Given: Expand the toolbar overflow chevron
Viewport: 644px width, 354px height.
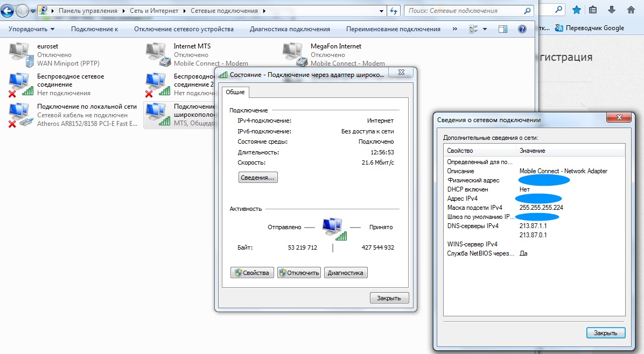Looking at the screenshot, I should pyautogui.click(x=455, y=29).
